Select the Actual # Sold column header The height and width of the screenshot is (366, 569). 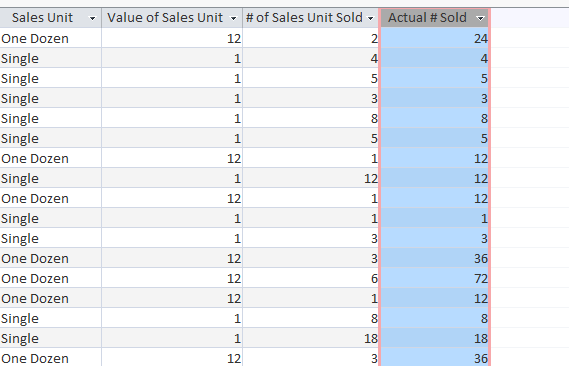pyautogui.click(x=434, y=18)
